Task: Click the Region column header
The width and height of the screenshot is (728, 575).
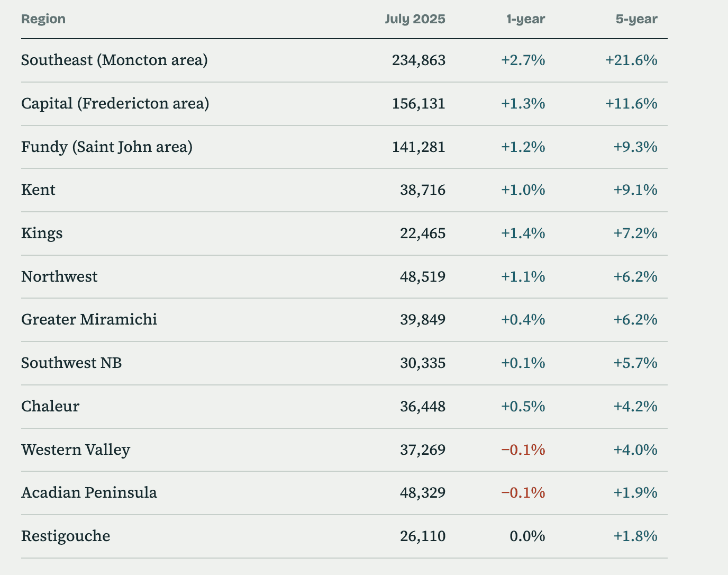Action: click(x=43, y=19)
